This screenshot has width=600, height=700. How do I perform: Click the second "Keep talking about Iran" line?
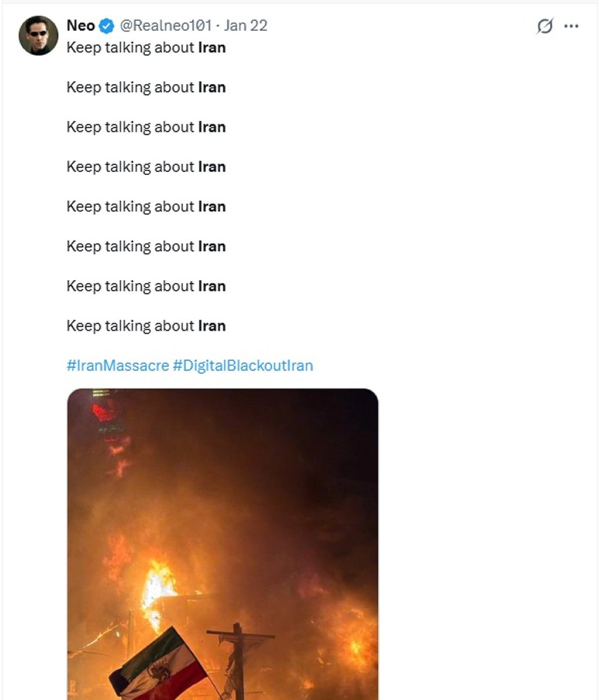pos(146,87)
